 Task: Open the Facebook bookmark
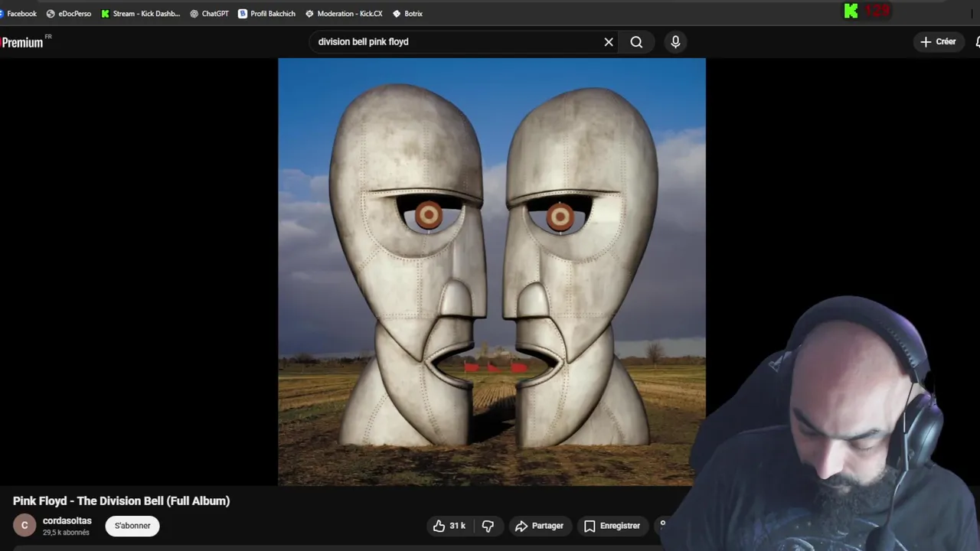pos(18,14)
